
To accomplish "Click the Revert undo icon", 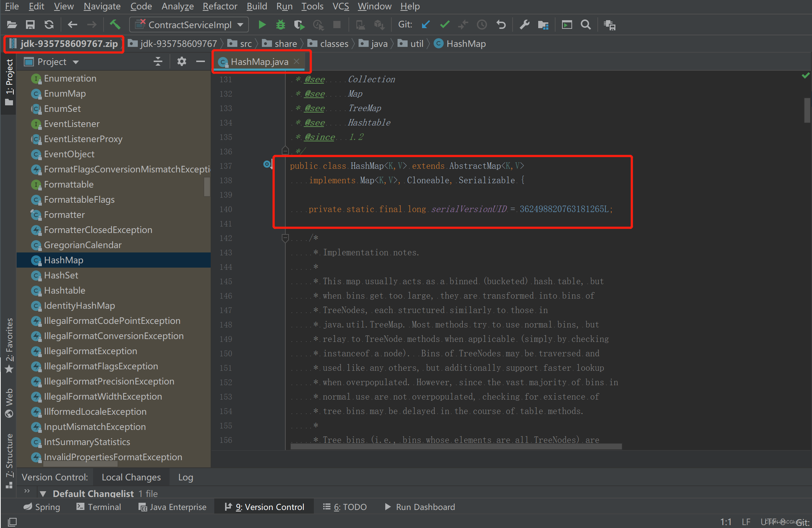I will coord(501,25).
